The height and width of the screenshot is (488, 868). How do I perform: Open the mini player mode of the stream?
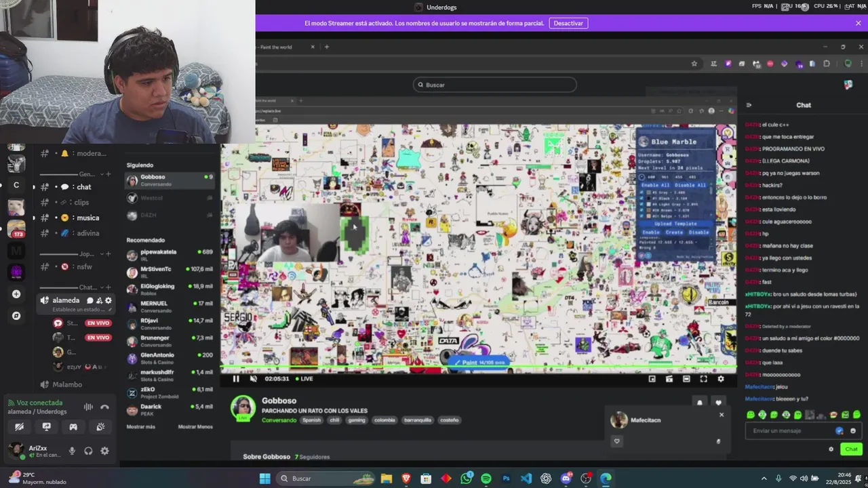[x=652, y=379]
